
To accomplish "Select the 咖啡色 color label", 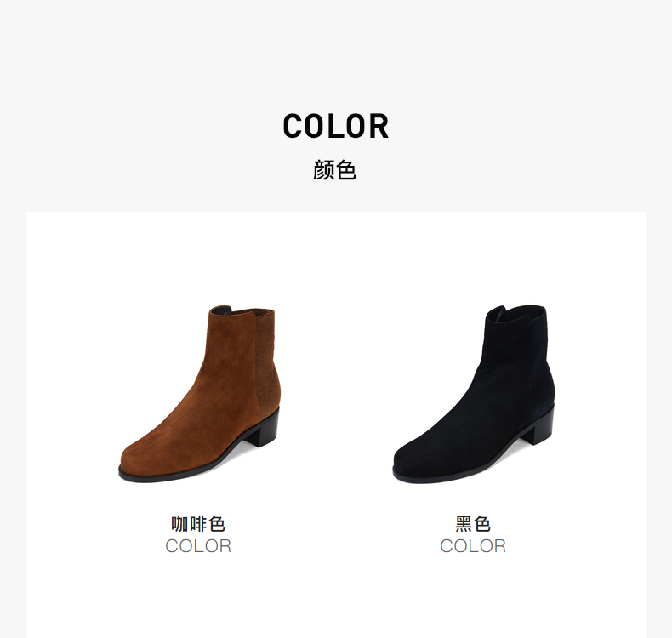I will 198,524.
